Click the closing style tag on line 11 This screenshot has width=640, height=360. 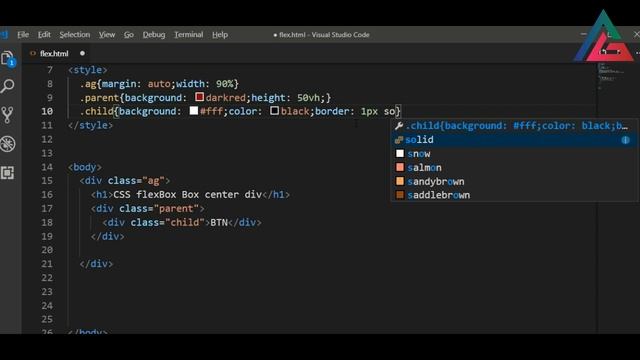coord(91,125)
